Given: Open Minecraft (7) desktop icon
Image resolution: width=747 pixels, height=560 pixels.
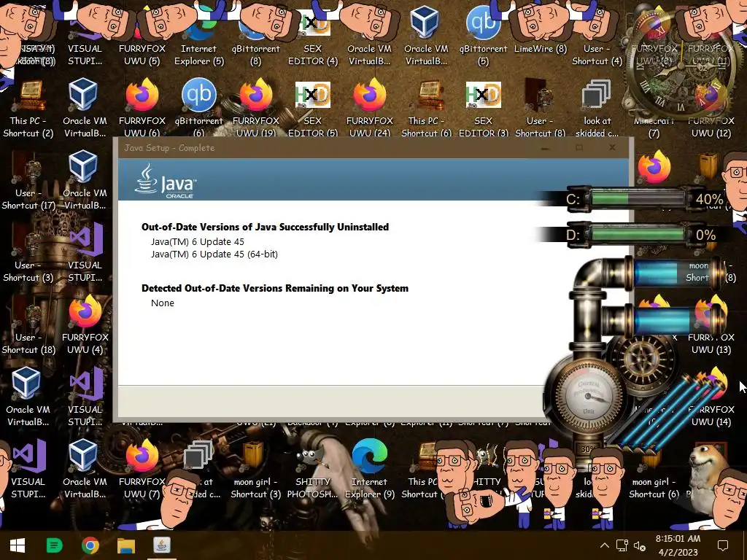Looking at the screenshot, I should [654, 126].
